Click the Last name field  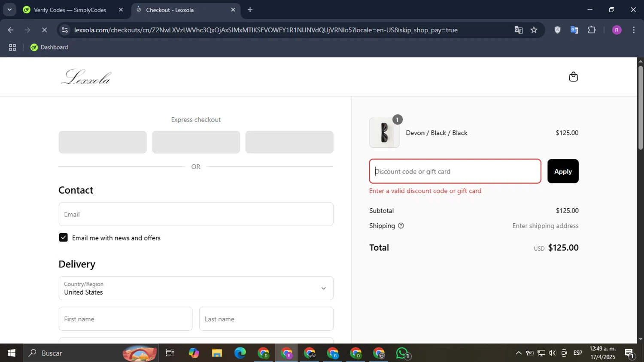coord(266,319)
